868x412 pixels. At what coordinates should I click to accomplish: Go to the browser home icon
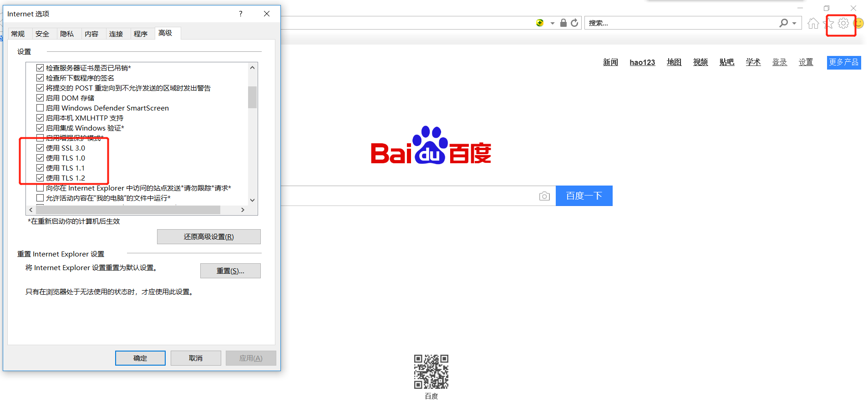pyautogui.click(x=813, y=23)
